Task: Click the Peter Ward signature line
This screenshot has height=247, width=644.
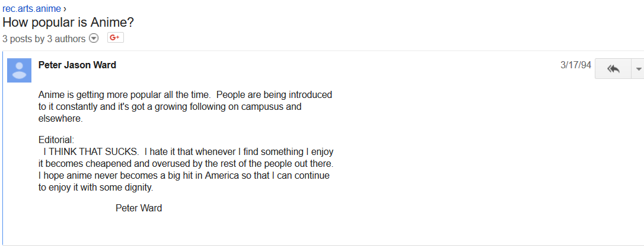Action: pos(139,208)
